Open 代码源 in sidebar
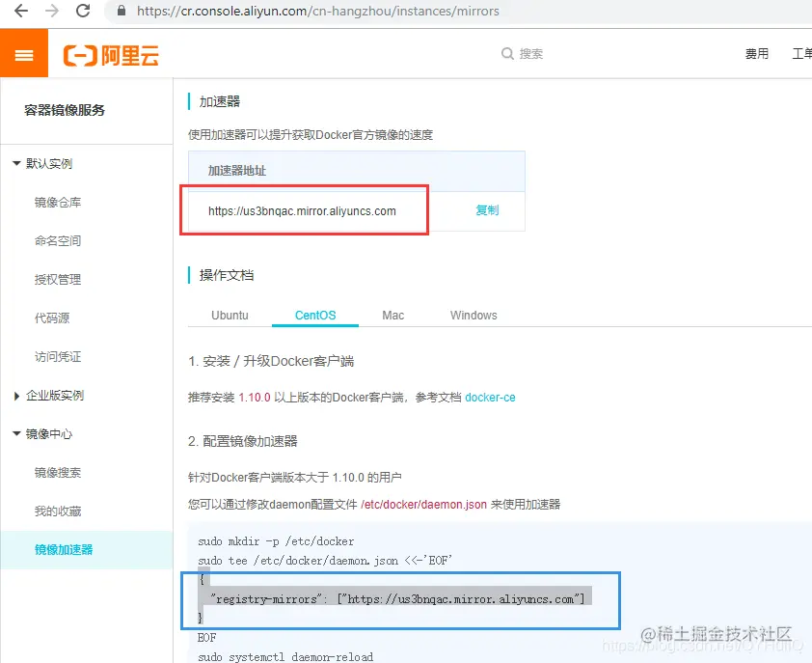 (52, 318)
